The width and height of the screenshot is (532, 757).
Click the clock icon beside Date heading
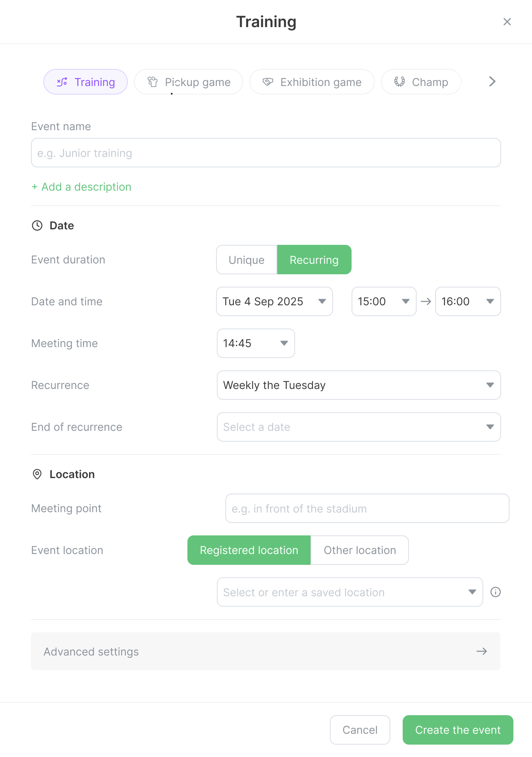click(37, 226)
